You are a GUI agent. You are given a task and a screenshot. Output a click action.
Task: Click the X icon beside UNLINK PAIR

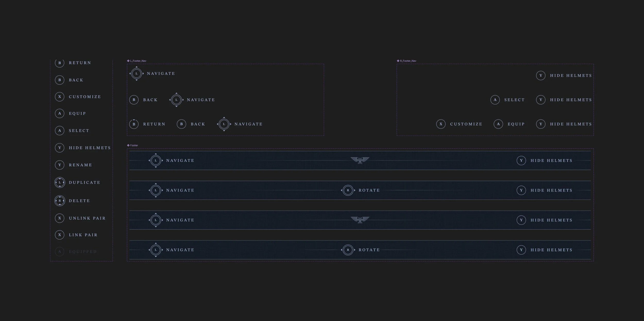60,218
